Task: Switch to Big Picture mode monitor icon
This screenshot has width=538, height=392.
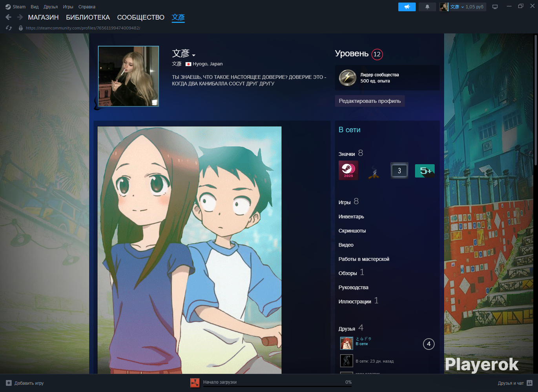Action: click(x=495, y=7)
